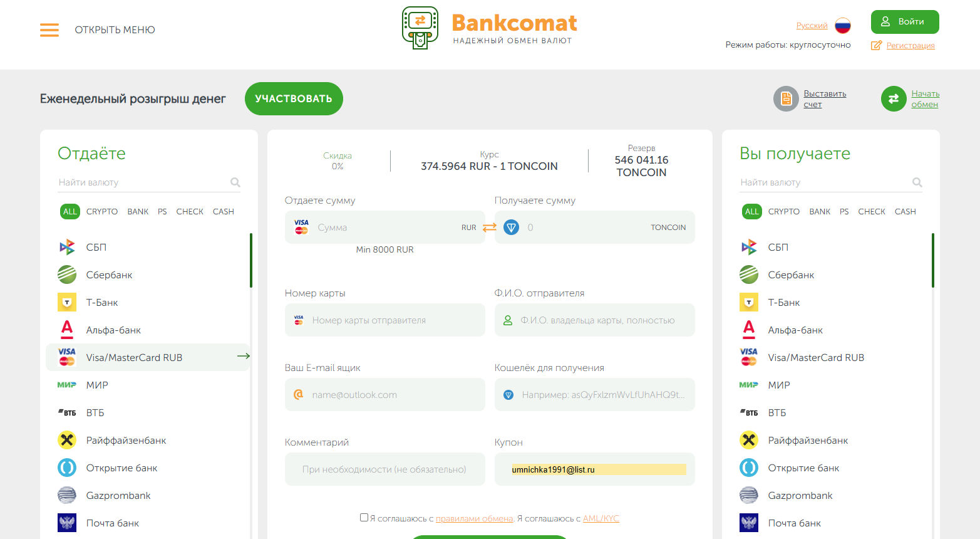Screen dimensions: 980x539
Task: Click ОТКРЫТЬ МЕНЮ text
Action: [115, 30]
